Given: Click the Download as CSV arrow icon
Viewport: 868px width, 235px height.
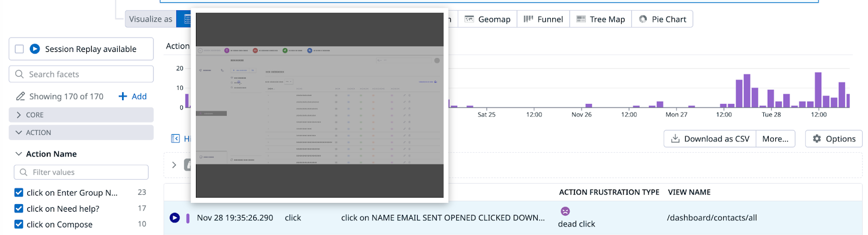Looking at the screenshot, I should tap(675, 139).
